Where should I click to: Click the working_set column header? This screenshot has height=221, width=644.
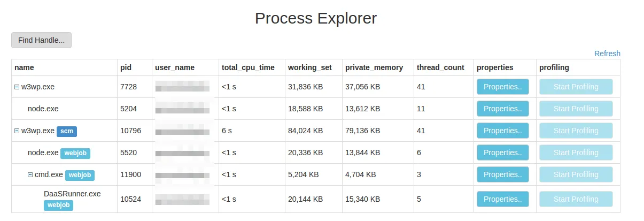[x=309, y=67]
